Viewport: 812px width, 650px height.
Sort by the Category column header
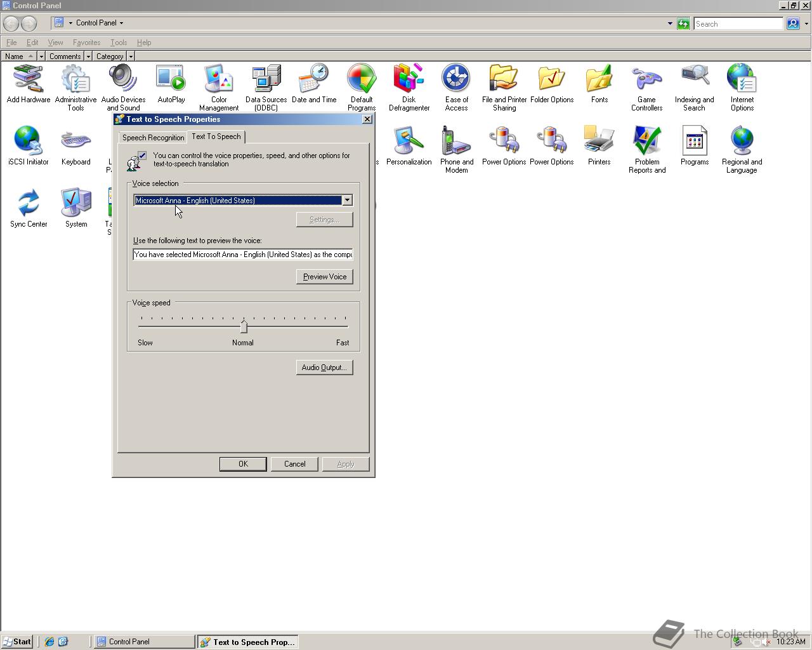(x=110, y=56)
